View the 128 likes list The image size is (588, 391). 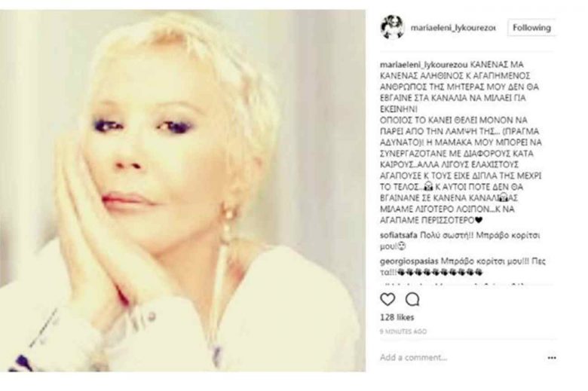click(x=397, y=317)
